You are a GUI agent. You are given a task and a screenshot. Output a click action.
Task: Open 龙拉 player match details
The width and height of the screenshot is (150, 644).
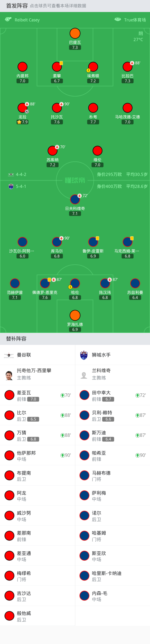point(22,108)
